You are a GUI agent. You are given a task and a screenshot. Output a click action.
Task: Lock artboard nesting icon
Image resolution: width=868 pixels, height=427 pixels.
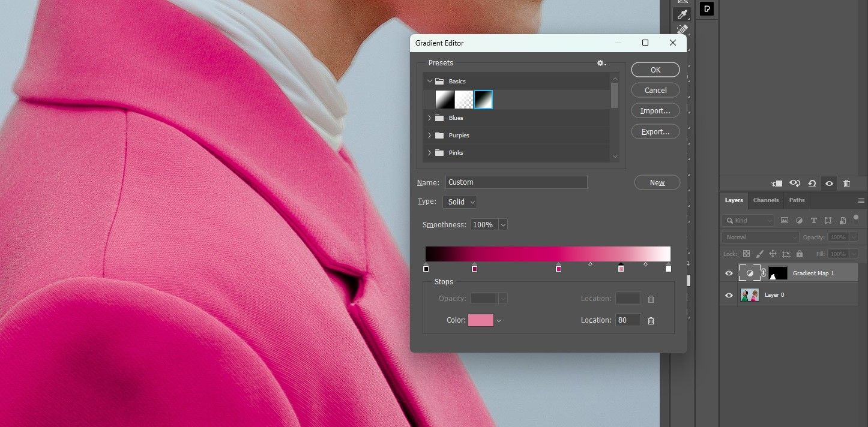(786, 254)
